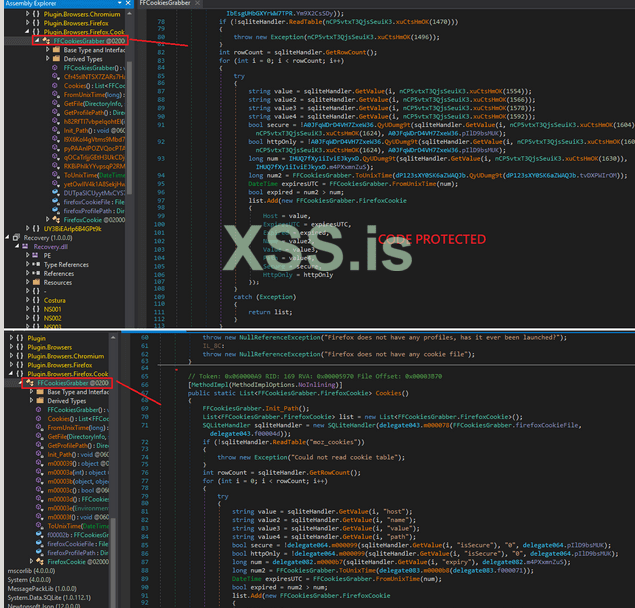Click NoInlining in the MethodImpl attribute

coord(316,384)
